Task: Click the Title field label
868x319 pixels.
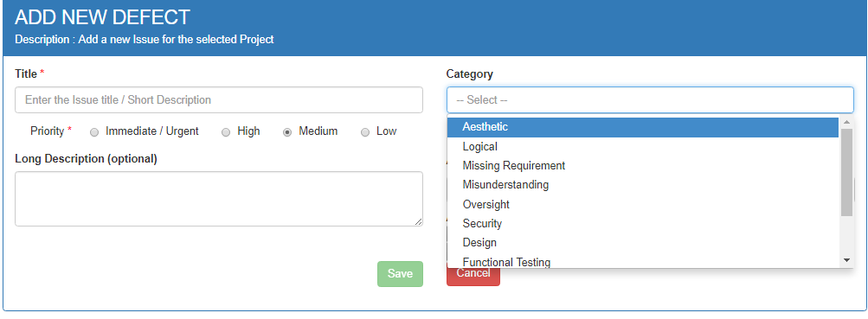Action: 26,74
